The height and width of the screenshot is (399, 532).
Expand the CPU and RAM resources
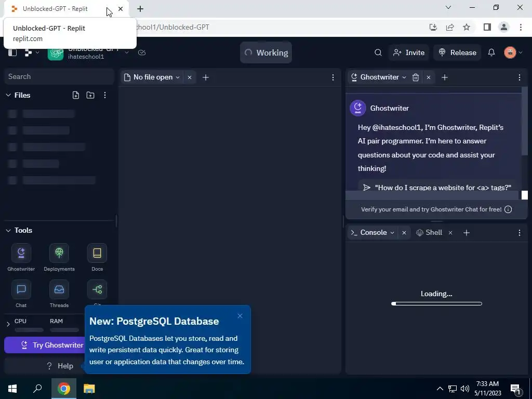(x=8, y=324)
